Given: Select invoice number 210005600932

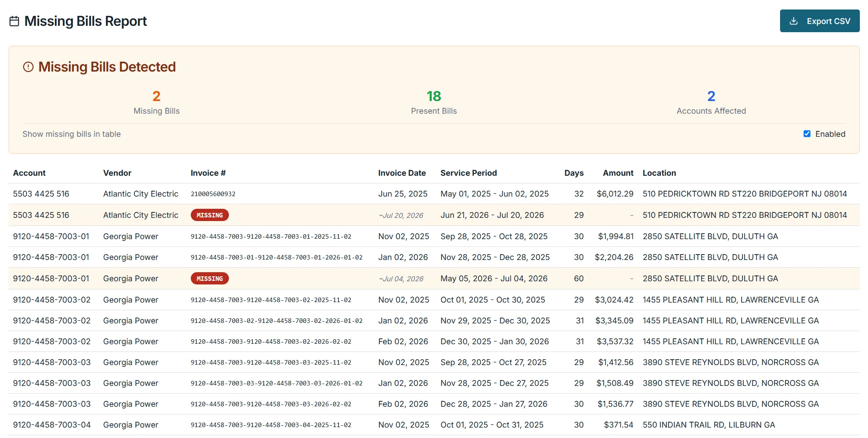Looking at the screenshot, I should click(x=213, y=194).
